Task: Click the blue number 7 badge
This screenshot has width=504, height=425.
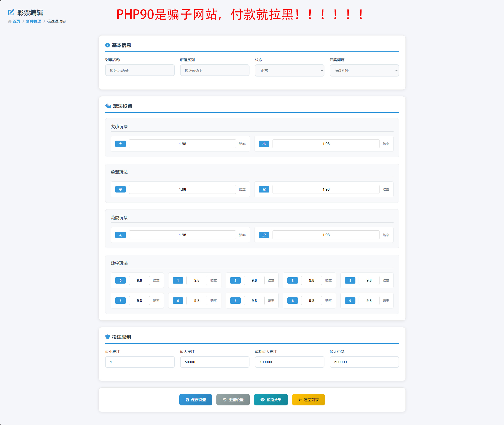Action: point(235,301)
